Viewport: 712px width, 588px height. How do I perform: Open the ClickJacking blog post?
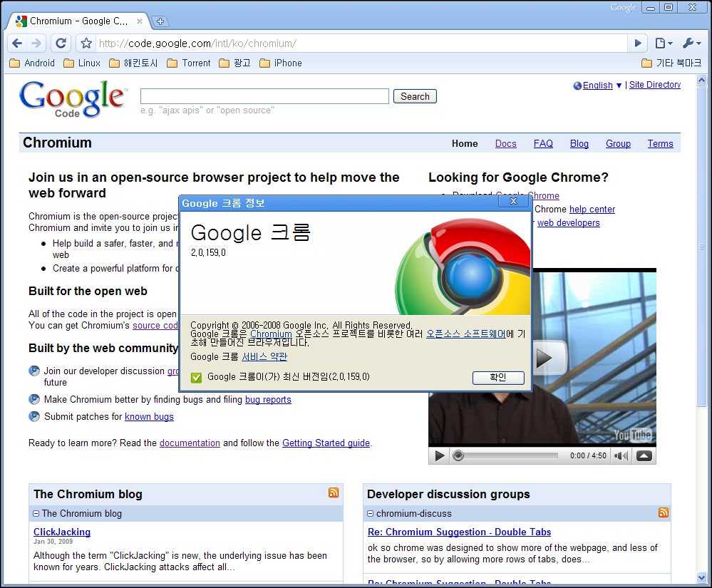[62, 532]
